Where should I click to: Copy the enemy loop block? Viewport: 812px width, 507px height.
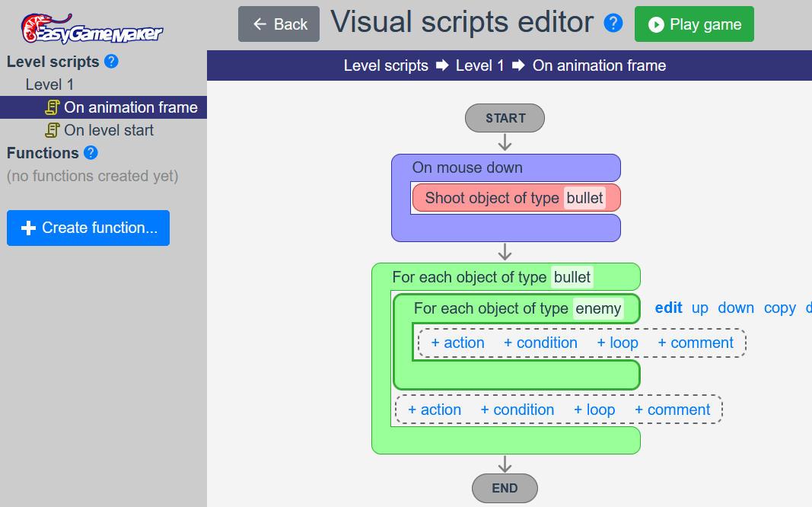pos(779,308)
